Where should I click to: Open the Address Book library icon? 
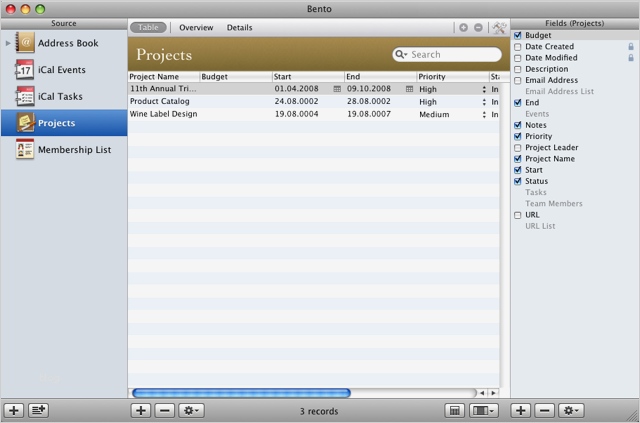tap(25, 42)
